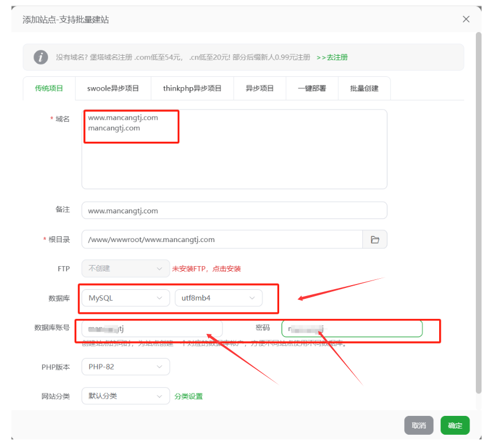
Task: Go to the 批量创建 tab
Action: 365,88
